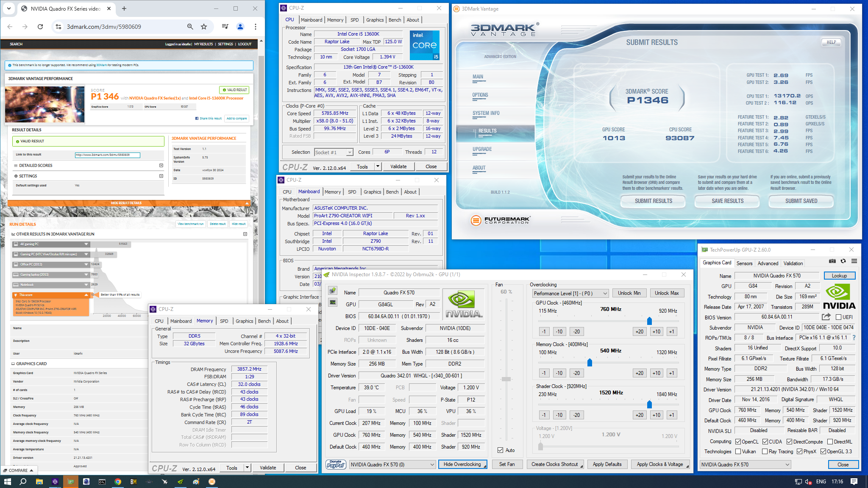Image resolution: width=868 pixels, height=488 pixels.
Task: Open the GPU selector dropdown in NVIDIA Inspector
Action: [x=392, y=464]
